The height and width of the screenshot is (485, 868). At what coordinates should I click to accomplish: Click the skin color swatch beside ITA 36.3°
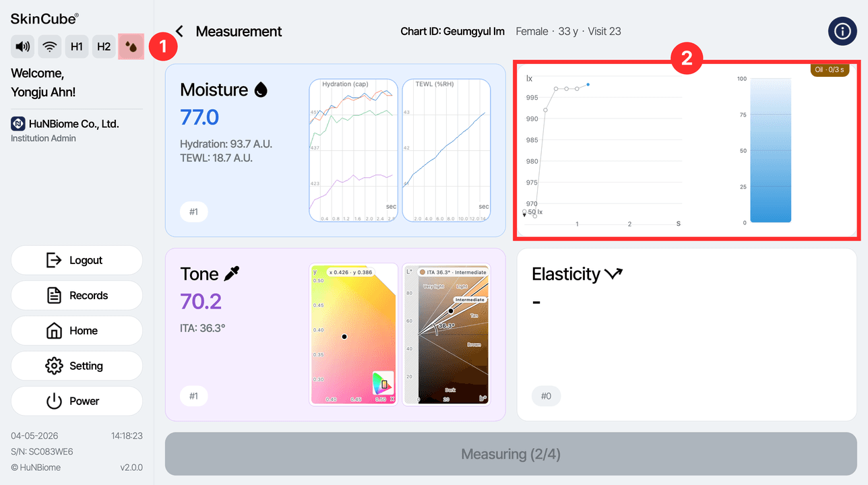(x=423, y=272)
